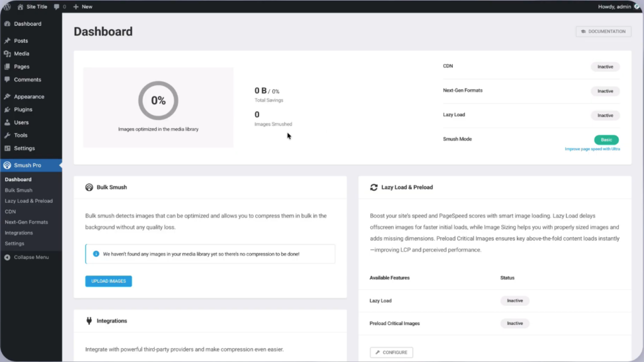Click the Lazy Load & Preload panel heading
Image resolution: width=644 pixels, height=362 pixels.
(x=407, y=187)
